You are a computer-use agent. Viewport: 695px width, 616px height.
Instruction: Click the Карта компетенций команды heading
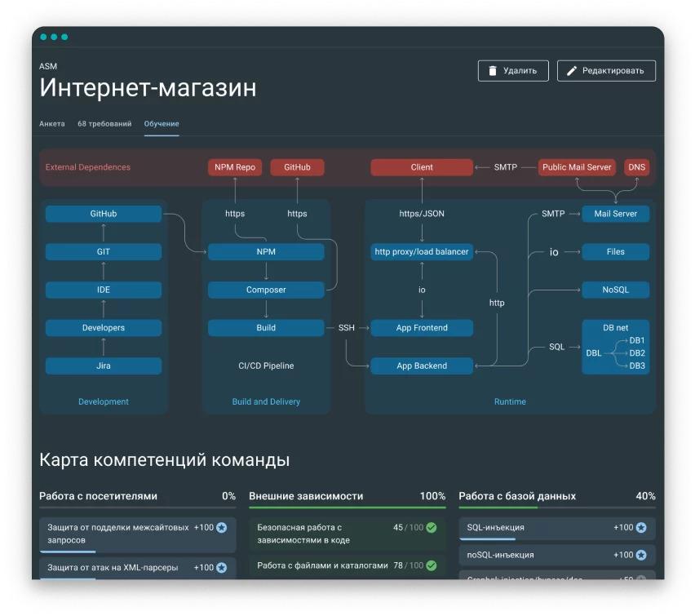(164, 459)
